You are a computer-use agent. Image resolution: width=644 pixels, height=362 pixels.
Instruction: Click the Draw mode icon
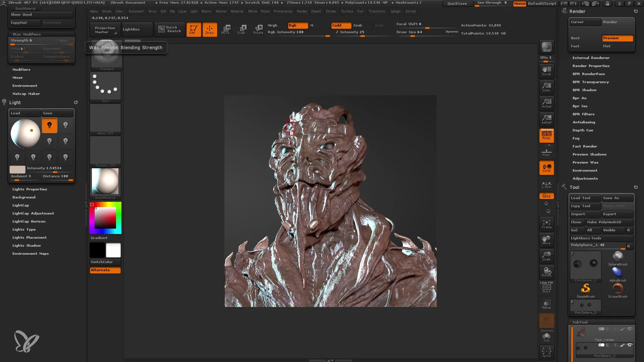209,29
